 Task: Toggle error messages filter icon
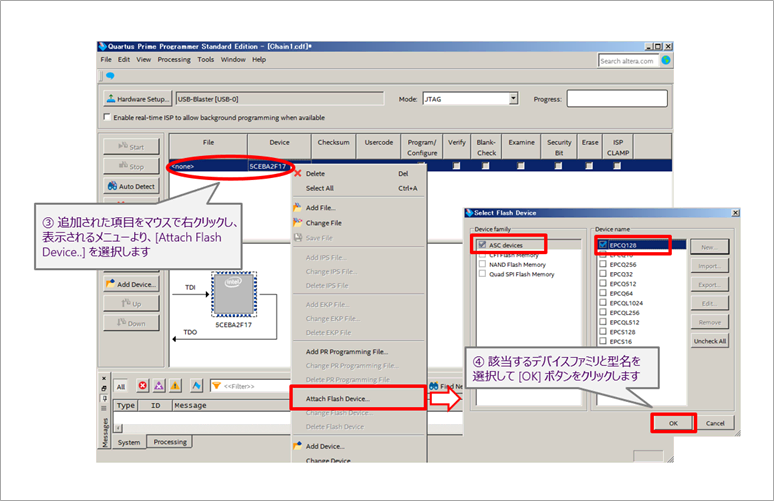tap(143, 386)
